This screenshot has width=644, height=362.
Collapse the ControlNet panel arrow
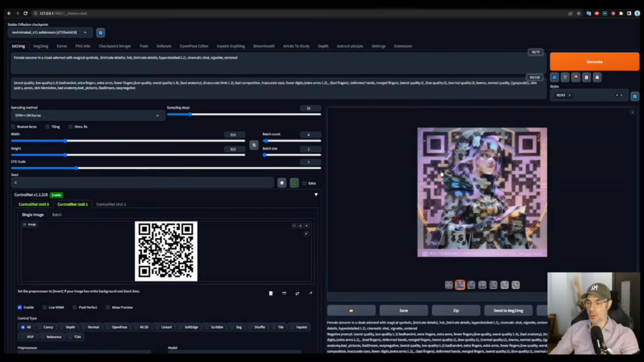[x=316, y=195]
